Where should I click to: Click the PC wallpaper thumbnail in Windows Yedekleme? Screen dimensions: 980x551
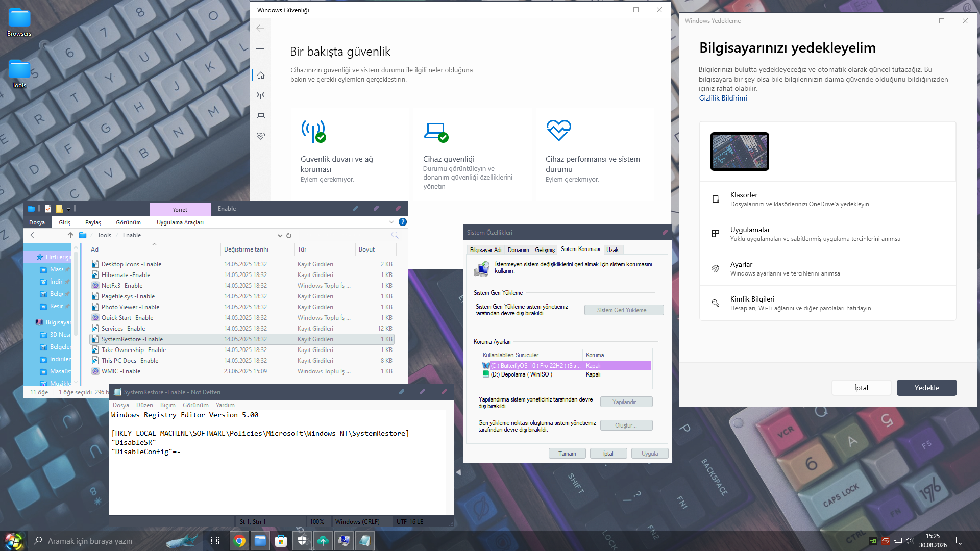click(740, 152)
